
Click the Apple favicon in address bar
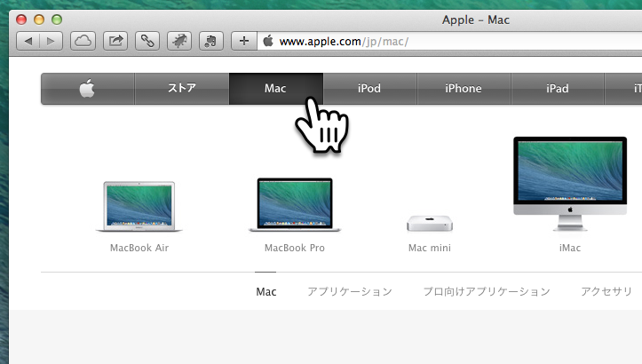point(268,41)
